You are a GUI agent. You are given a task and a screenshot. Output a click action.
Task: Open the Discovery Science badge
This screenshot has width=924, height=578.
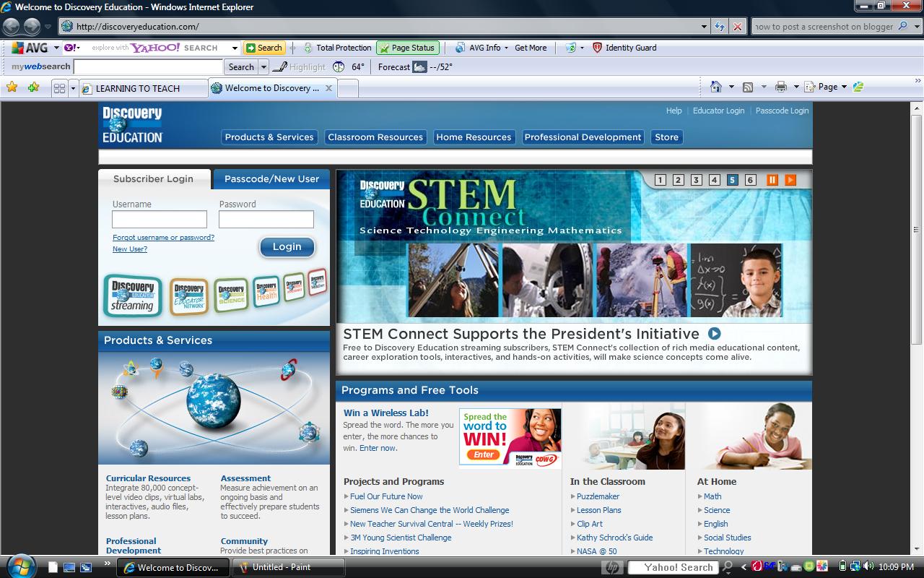231,295
